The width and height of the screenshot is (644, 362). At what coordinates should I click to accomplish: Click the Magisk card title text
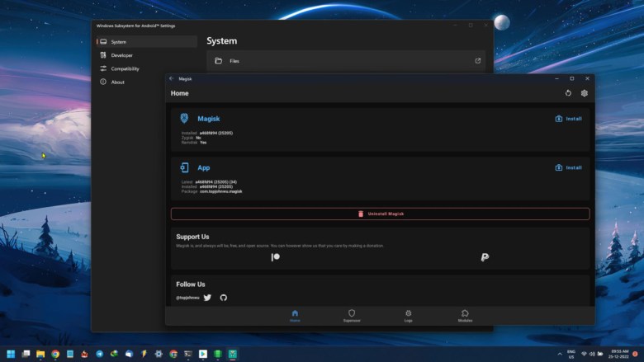pos(209,119)
